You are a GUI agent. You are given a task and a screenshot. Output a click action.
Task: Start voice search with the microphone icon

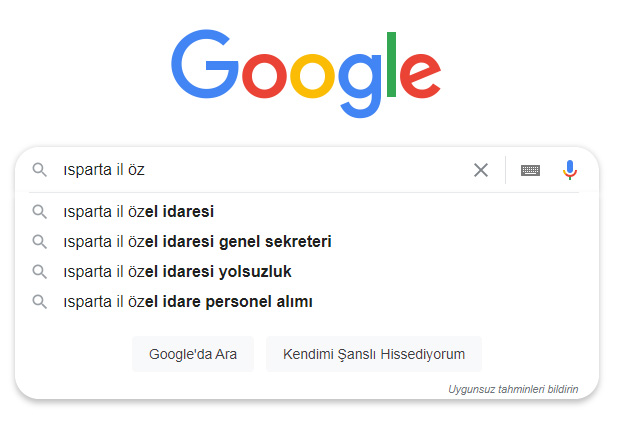[570, 170]
